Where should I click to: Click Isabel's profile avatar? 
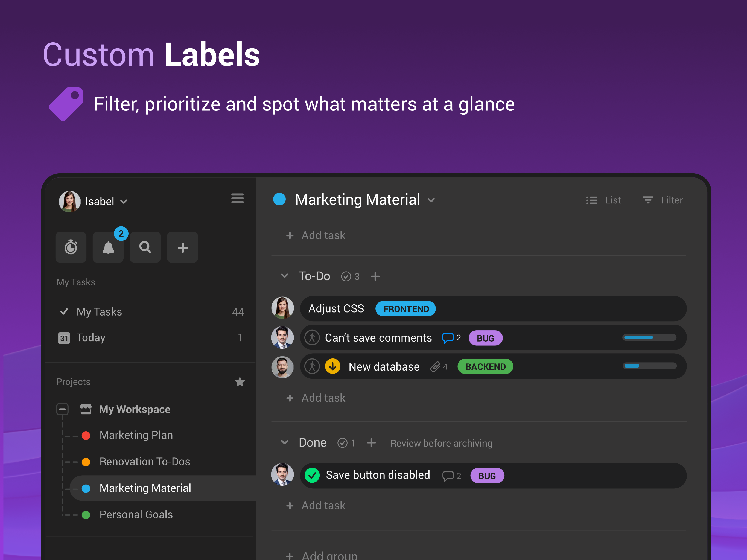(x=69, y=202)
